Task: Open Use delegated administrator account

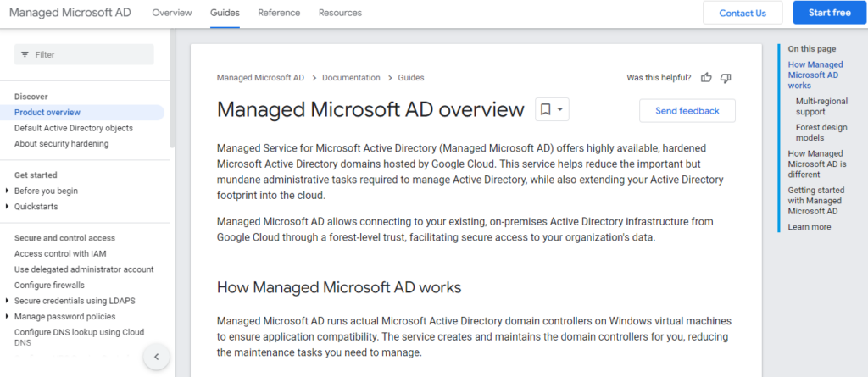Action: click(84, 269)
